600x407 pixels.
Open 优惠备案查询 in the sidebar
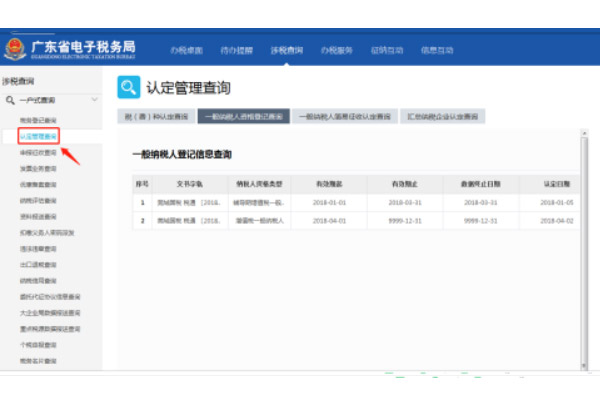[38, 185]
